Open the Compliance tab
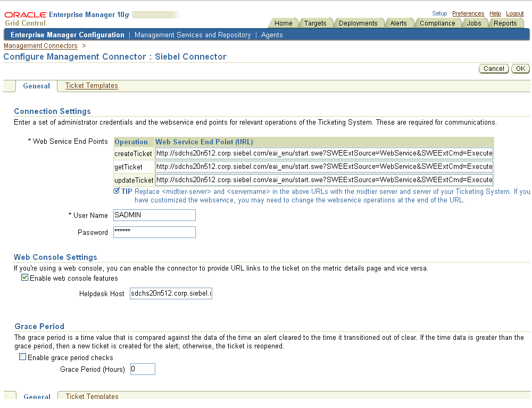The height and width of the screenshot is (408, 532). [437, 23]
